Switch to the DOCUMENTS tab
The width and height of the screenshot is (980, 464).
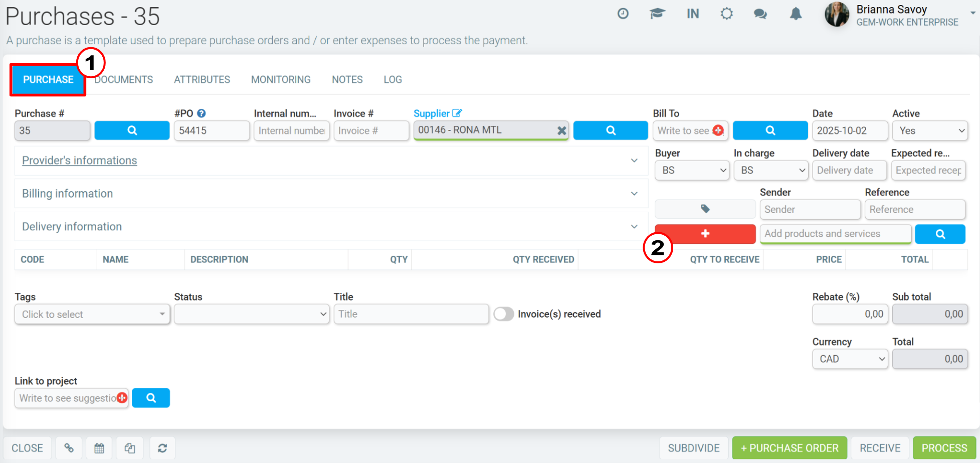click(124, 80)
